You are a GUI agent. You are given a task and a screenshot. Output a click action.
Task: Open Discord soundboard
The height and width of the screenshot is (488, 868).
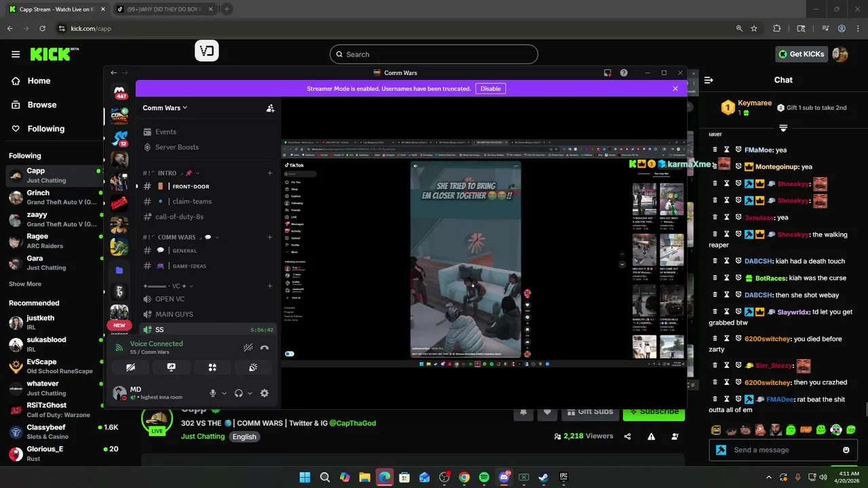coord(253,367)
